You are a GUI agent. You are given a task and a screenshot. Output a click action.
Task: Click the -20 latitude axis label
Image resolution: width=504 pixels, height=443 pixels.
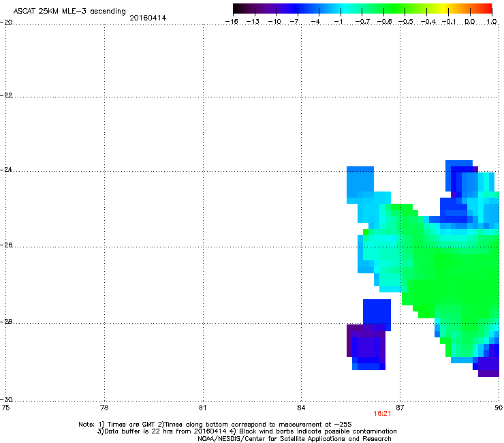(7, 22)
